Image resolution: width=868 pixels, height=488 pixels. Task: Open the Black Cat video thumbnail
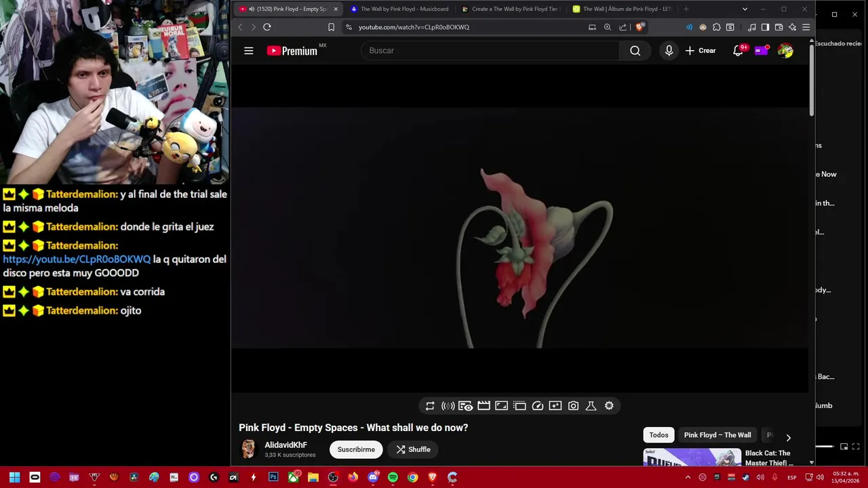coord(692,457)
